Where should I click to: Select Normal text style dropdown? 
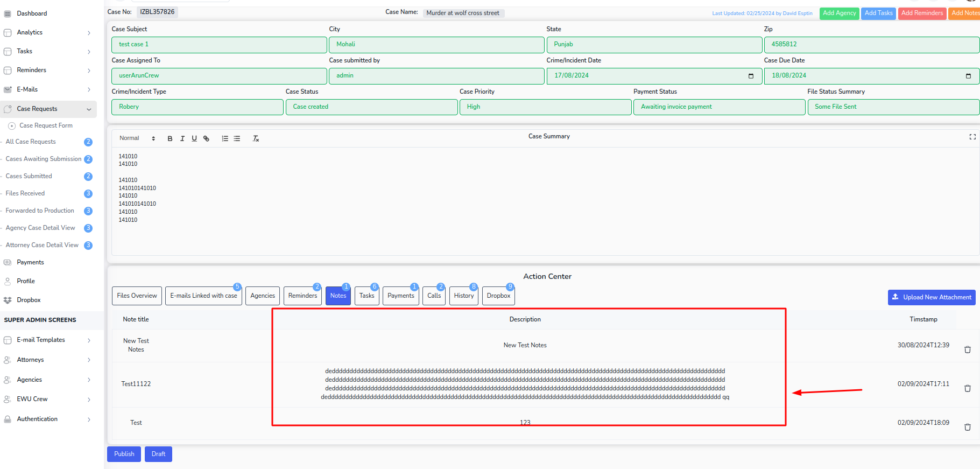tap(137, 138)
